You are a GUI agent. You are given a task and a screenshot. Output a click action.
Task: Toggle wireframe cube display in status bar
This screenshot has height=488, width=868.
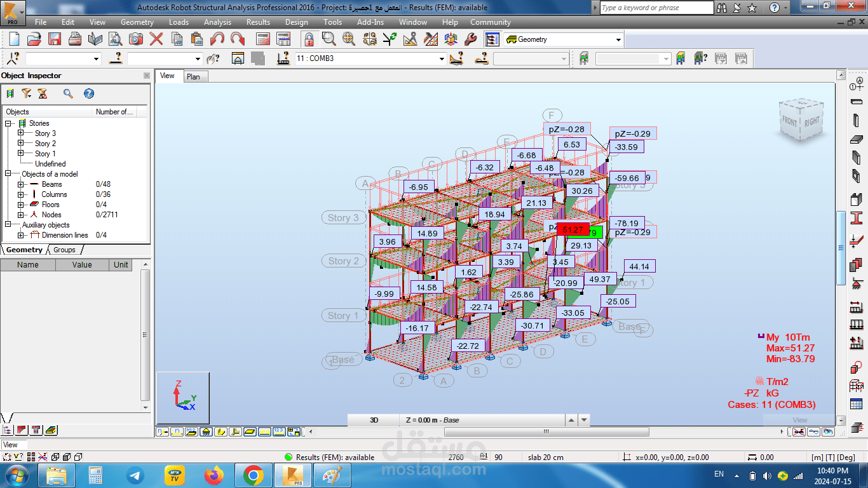tap(55, 457)
